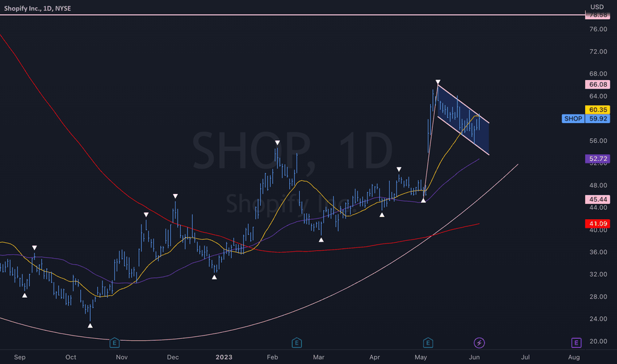Image resolution: width=617 pixels, height=364 pixels.
Task: Select the SHOP symbol price label
Action: tap(573, 118)
